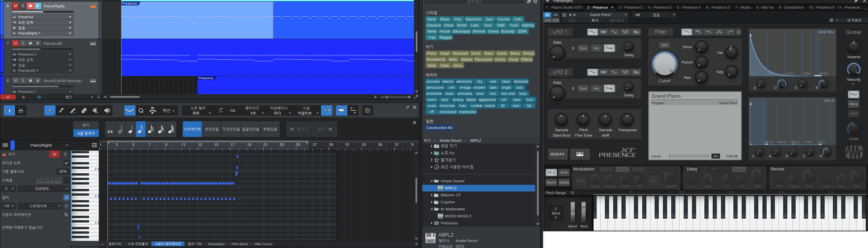868x248 pixels.
Task: Click the Quantize Q icon
Action: [x=141, y=110]
